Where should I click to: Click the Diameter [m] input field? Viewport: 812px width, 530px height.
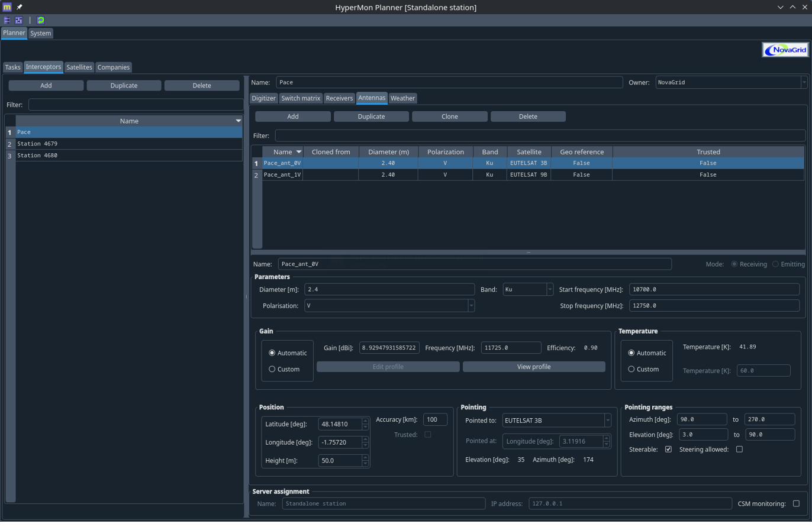click(x=389, y=289)
